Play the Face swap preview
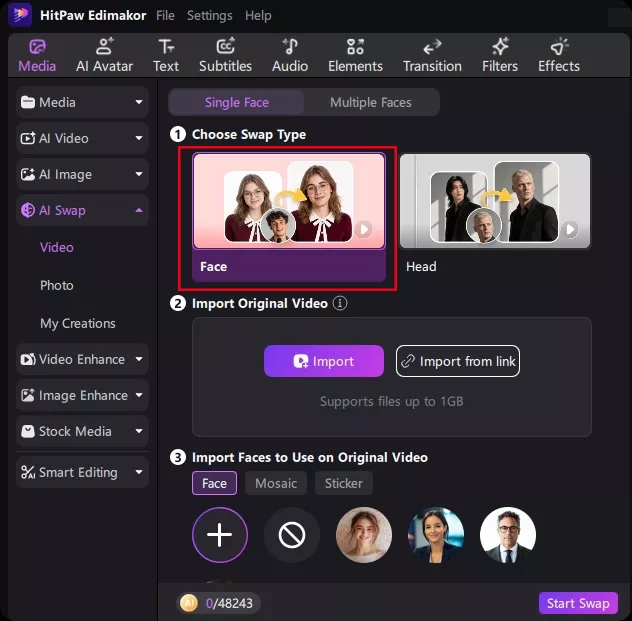The image size is (632, 621). pyautogui.click(x=364, y=229)
